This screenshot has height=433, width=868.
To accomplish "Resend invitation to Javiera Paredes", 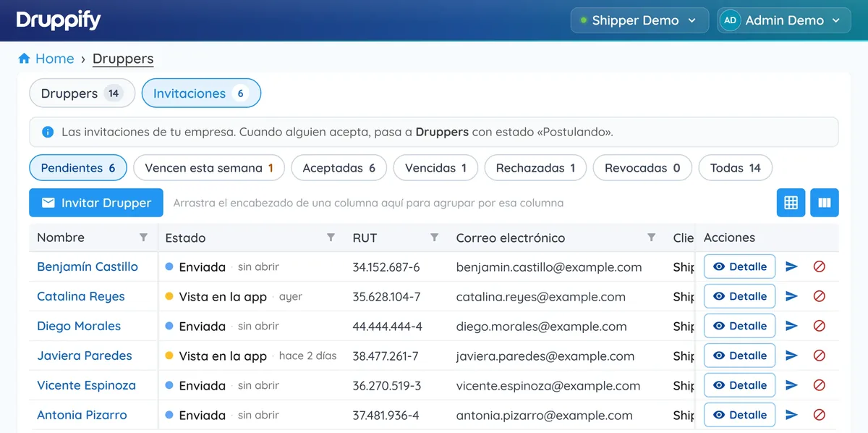I will [791, 356].
